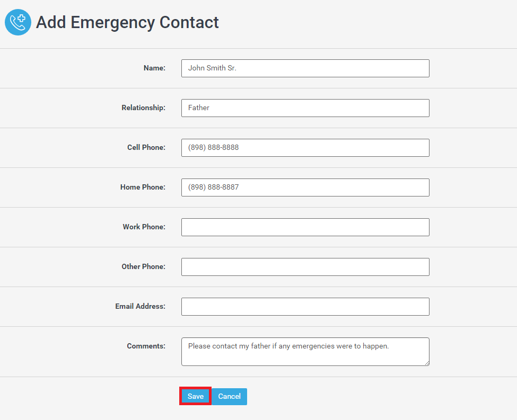The image size is (517, 420).
Task: Focus the Name field with John Smith Sr.
Action: point(305,68)
